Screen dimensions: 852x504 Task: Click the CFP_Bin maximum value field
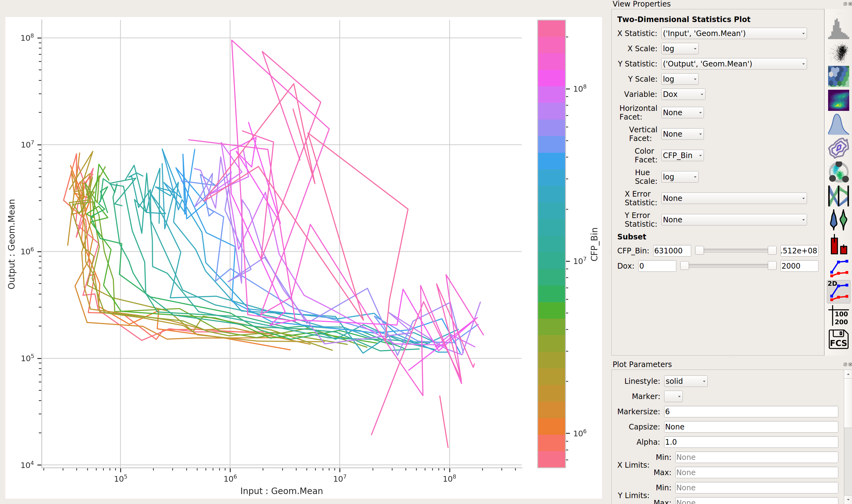point(799,251)
